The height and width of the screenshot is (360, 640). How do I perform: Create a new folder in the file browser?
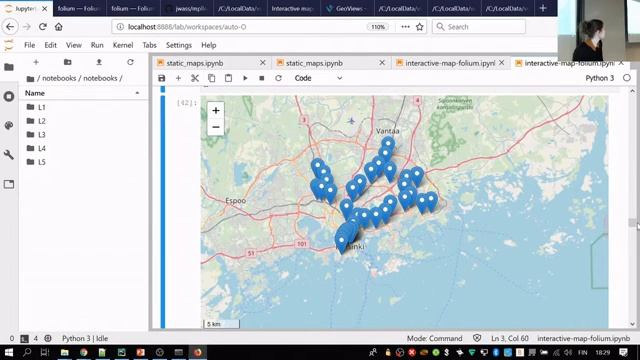(68, 62)
